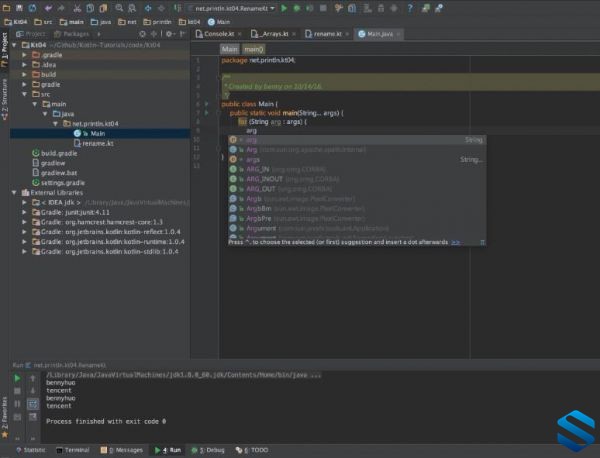
Task: Click the Kt04 breadcrumb in navigation bar
Action: pyautogui.click(x=16, y=22)
